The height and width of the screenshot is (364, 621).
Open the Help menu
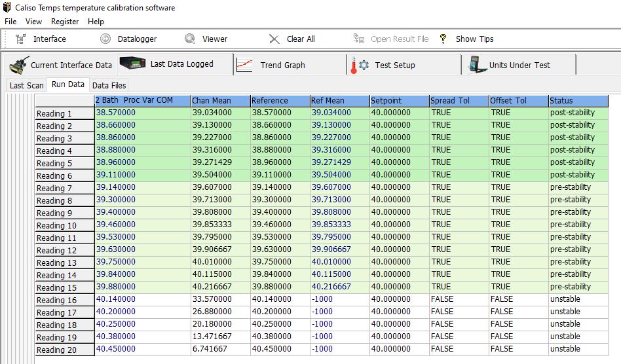[x=96, y=22]
